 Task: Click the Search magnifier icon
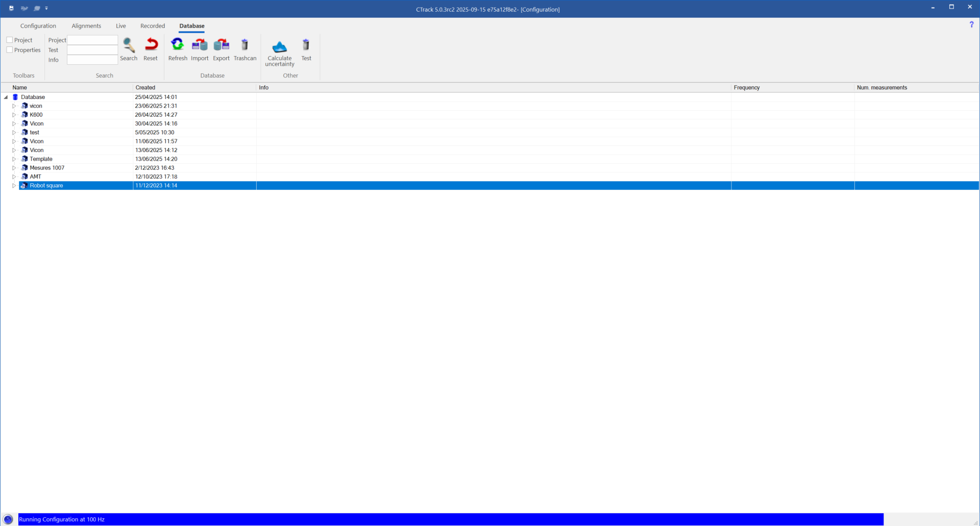point(129,46)
